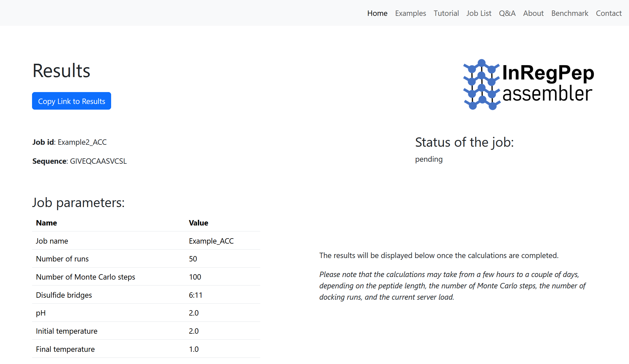
Task: Select the value Example_ACC
Action: tap(211, 241)
